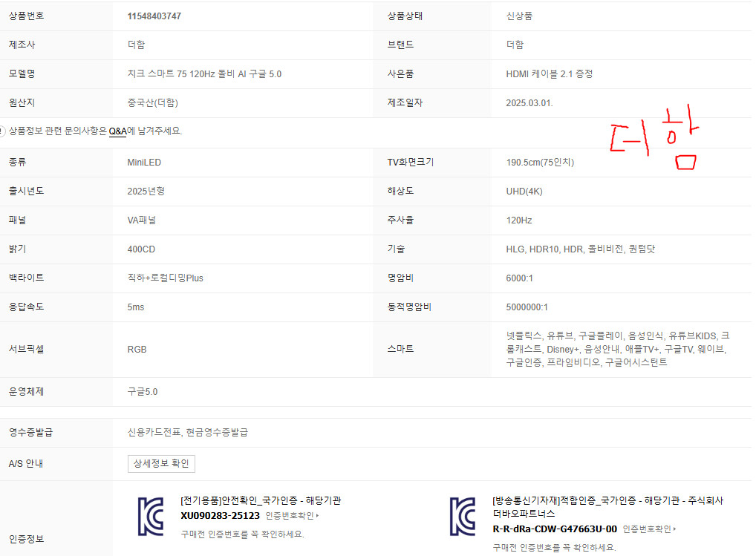Click the TV화면크기 label
Screen dimensions: 756x556
(410, 163)
